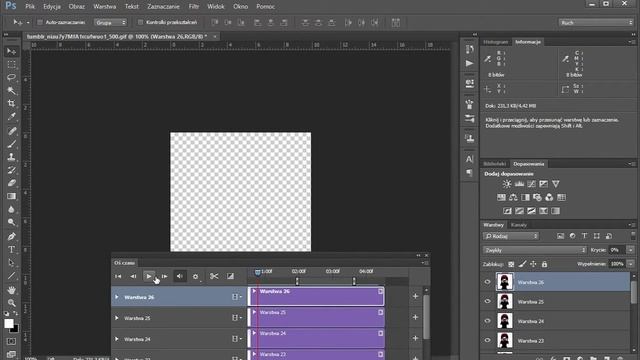This screenshot has width=640, height=360.
Task: Open the Rodzaj layer filter dropdown
Action: pos(511,236)
